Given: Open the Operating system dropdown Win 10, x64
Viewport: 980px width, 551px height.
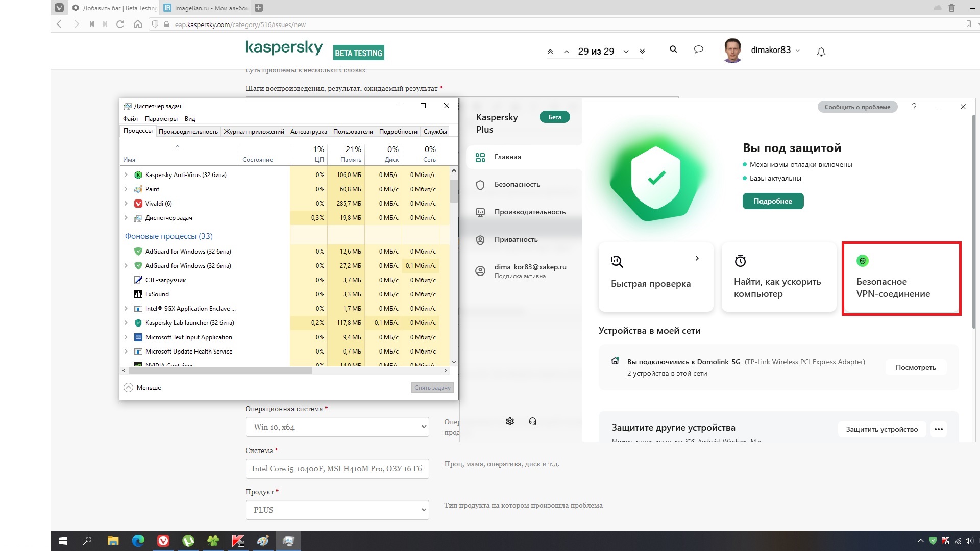Looking at the screenshot, I should coord(337,427).
